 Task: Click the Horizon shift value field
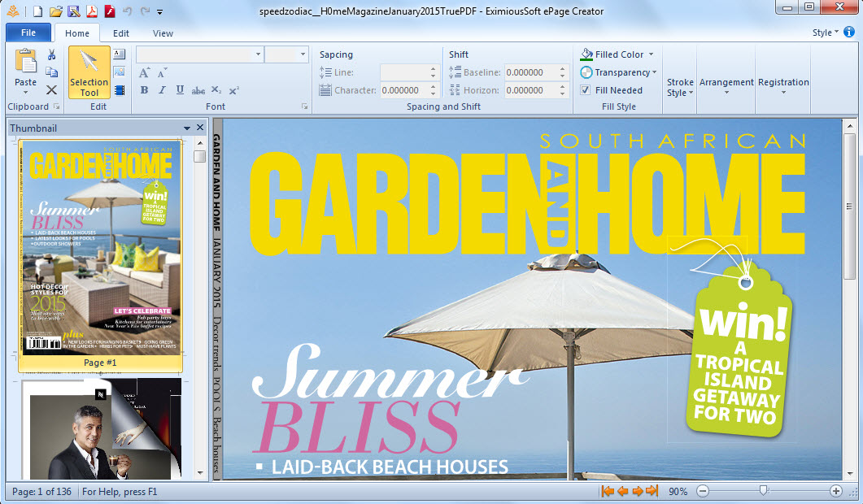coord(531,90)
